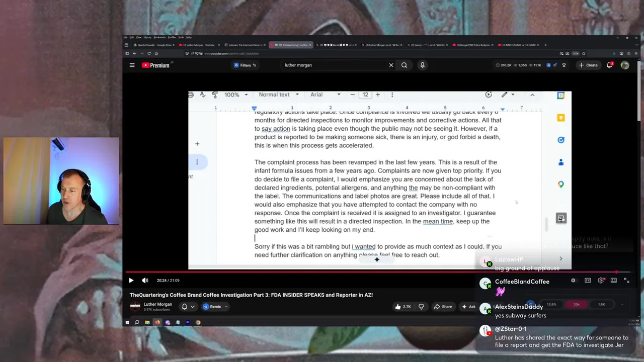Image resolution: width=644 pixels, height=362 pixels.
Task: Click the font size field showing 12
Action: (x=365, y=95)
